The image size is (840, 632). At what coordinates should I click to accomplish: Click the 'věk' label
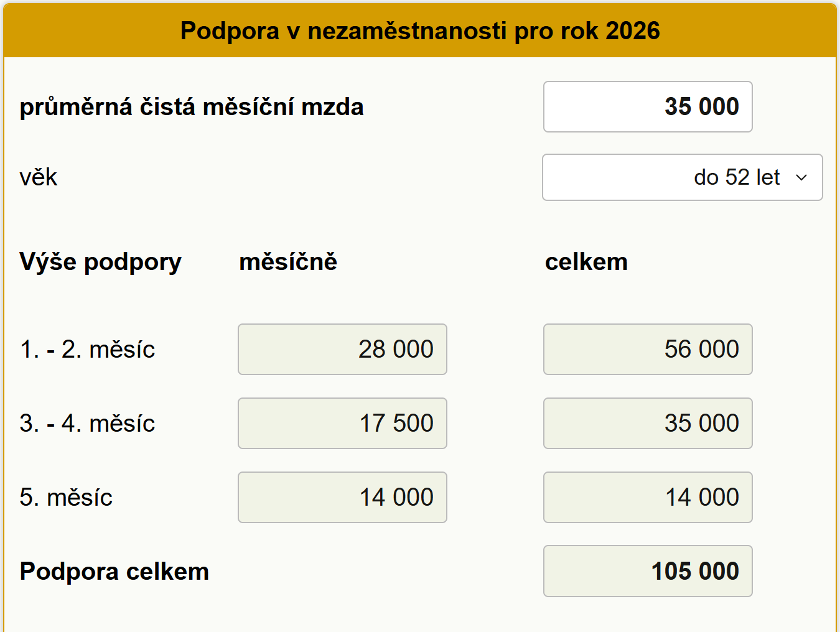click(x=38, y=177)
